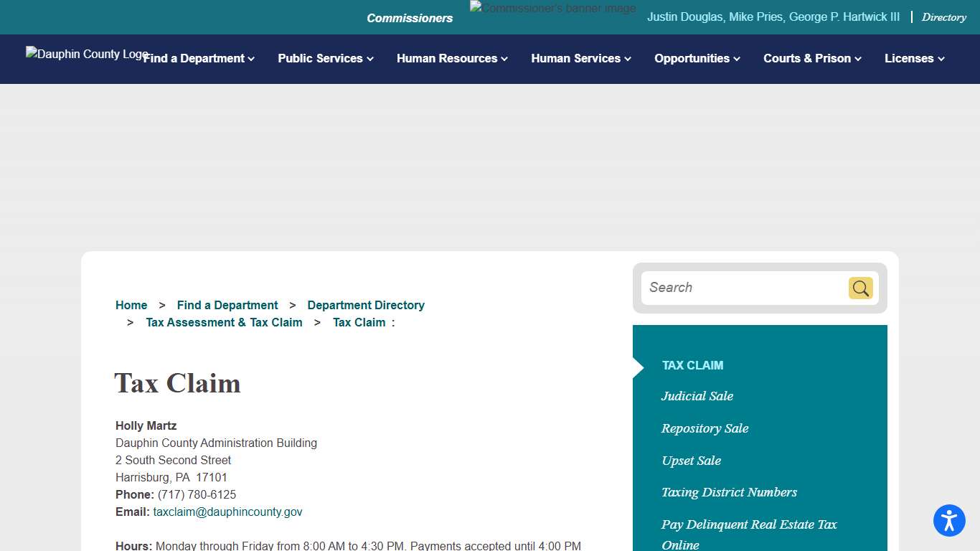The width and height of the screenshot is (980, 551).
Task: Select Department Directory breadcrumb link
Action: 366,305
